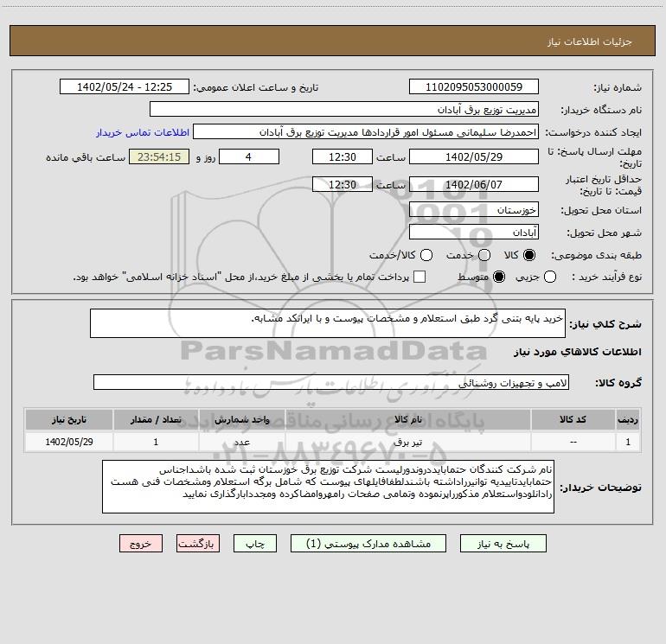Click the delivery province خوزستان field
Image resolution: width=666 pixels, height=644 pixels.
474,209
